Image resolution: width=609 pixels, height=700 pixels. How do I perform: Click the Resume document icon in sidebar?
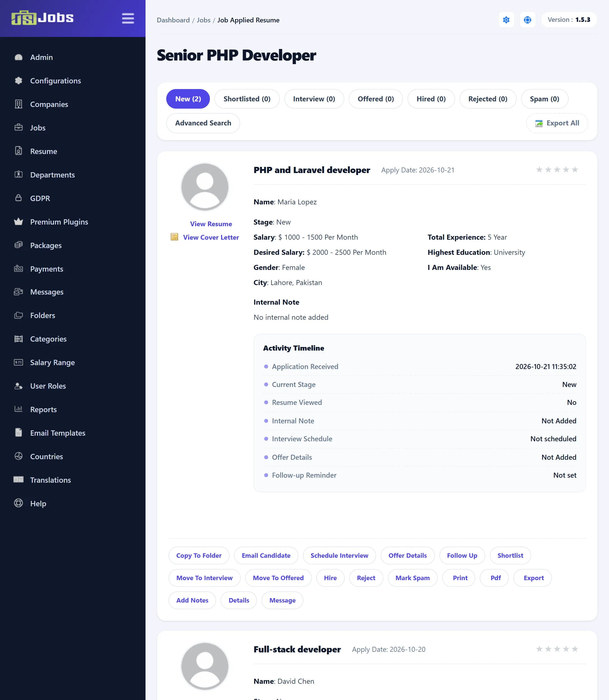click(19, 151)
